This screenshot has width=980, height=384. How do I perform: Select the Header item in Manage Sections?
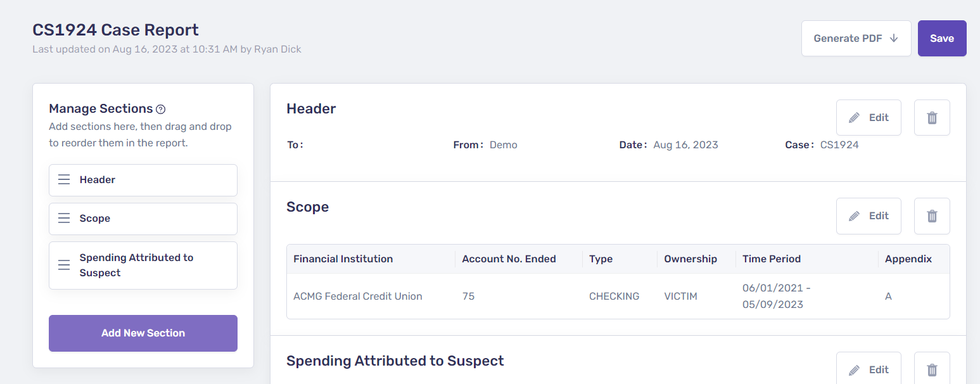coord(143,180)
